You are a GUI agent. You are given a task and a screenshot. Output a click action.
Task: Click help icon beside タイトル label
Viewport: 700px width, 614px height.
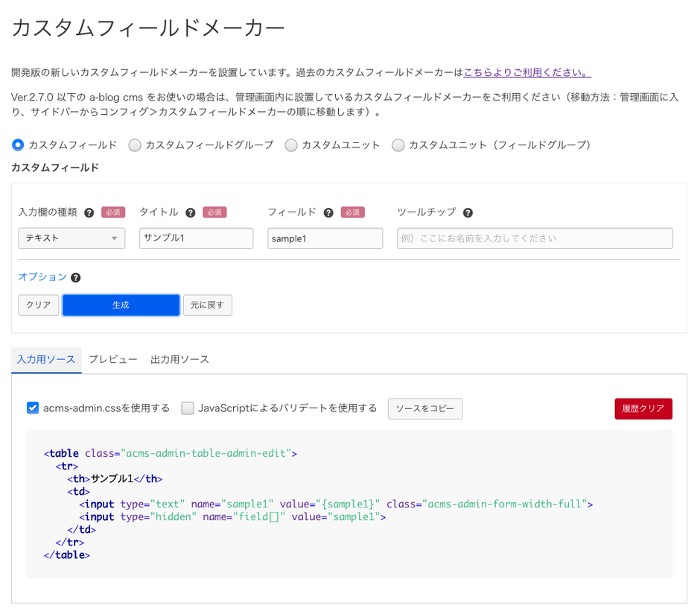tap(191, 212)
